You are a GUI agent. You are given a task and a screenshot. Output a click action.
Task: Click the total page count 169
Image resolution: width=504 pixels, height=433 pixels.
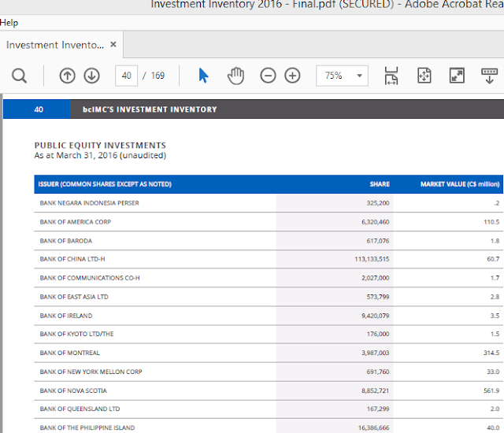tap(157, 76)
